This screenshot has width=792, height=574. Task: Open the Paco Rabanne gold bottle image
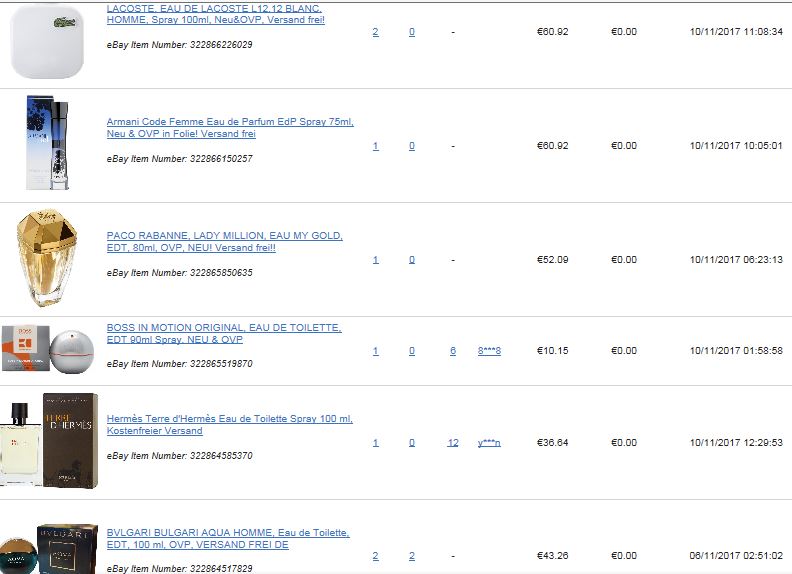[47, 258]
